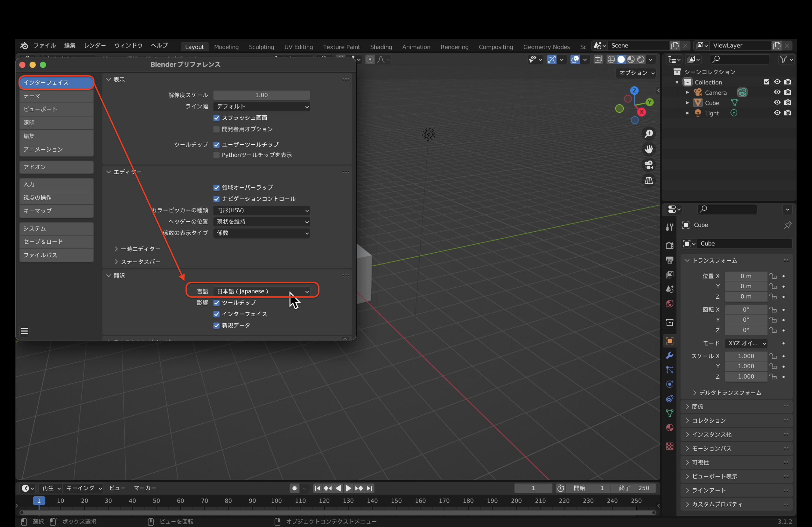This screenshot has width=812, height=527.
Task: Hide Cube using its eye icon
Action: point(777,103)
